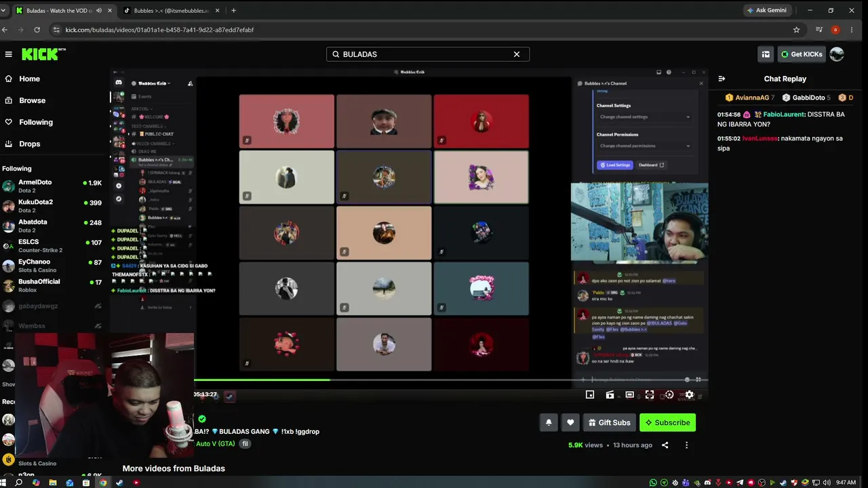
Task: Open the Auto V (GTA) category link
Action: click(215, 444)
